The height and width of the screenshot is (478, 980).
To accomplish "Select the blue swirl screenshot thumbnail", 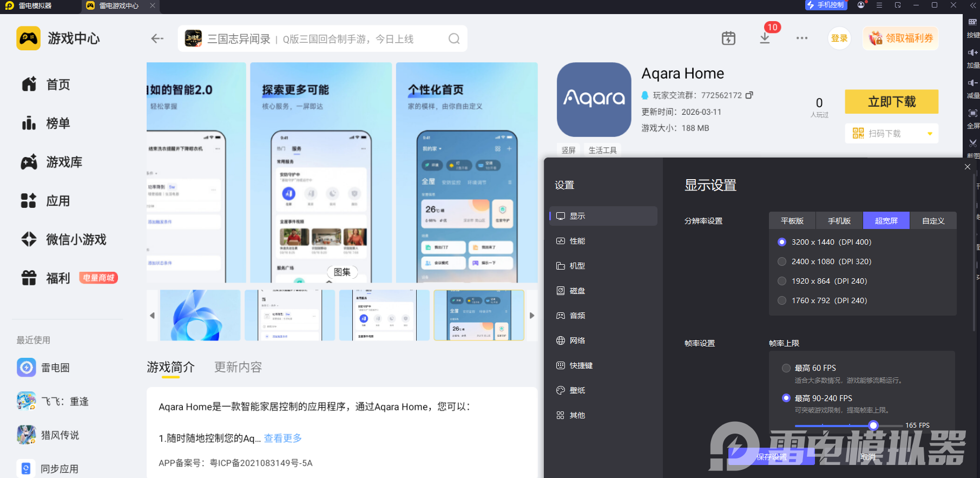I will [x=200, y=315].
